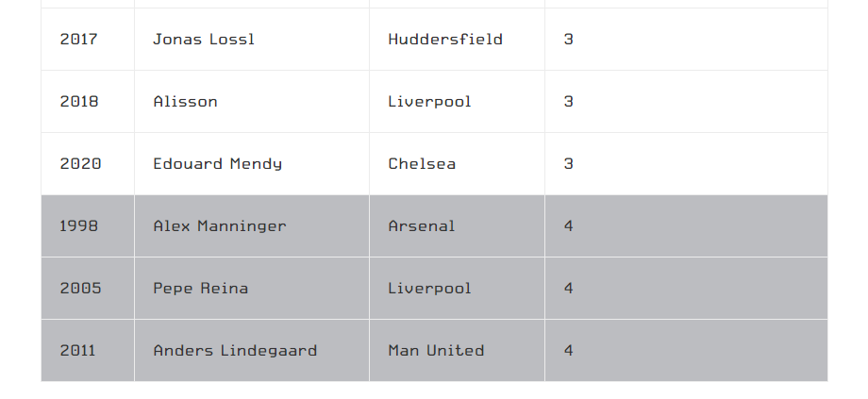Select the value 4 in Alex Manninger's row
868x399 pixels.
pos(569,226)
